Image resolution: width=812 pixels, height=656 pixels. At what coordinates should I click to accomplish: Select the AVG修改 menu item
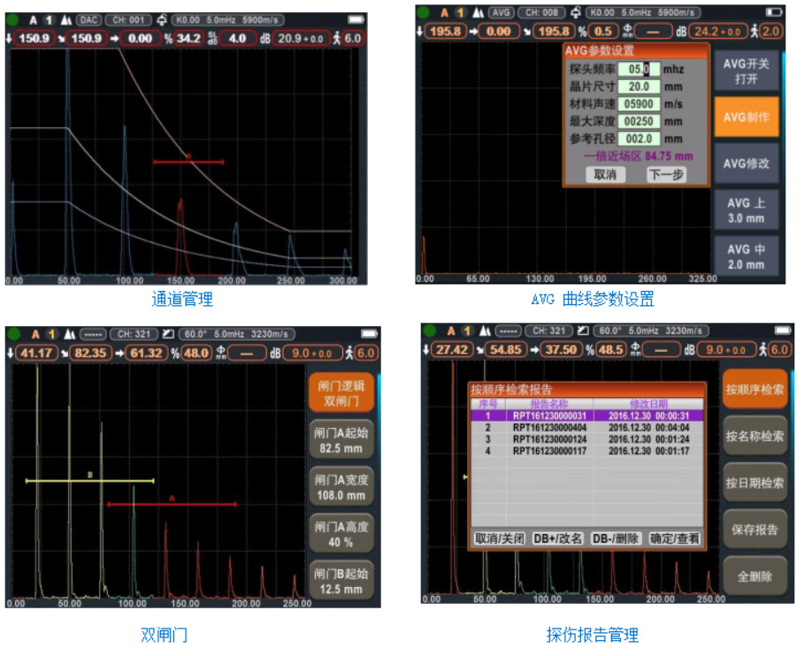pyautogui.click(x=747, y=164)
